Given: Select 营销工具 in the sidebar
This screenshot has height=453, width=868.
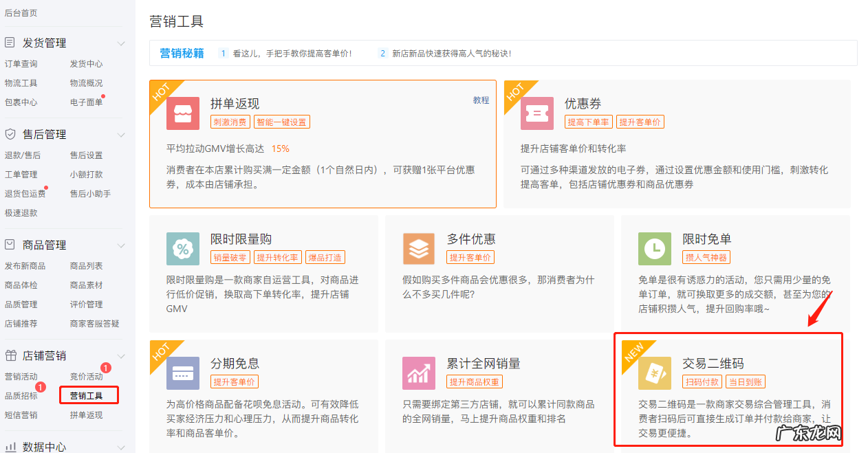Looking at the screenshot, I should 89,395.
